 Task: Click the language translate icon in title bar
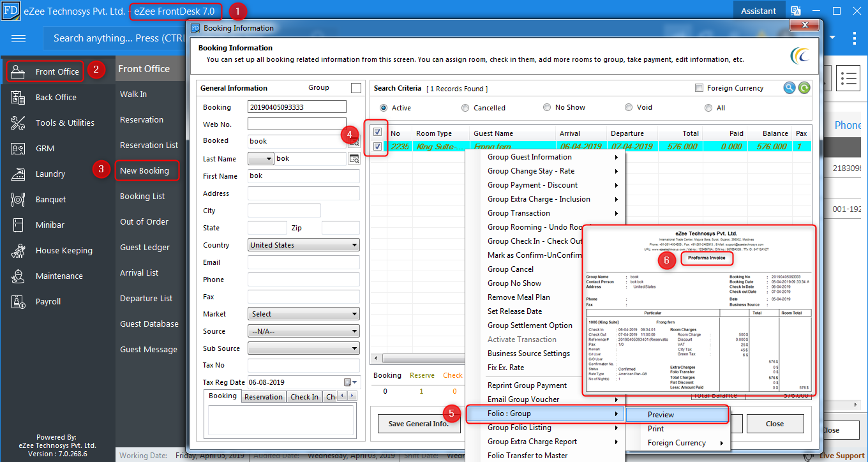pos(796,11)
